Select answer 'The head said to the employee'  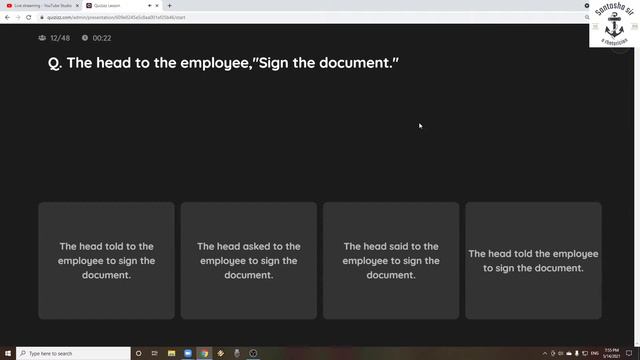click(391, 260)
